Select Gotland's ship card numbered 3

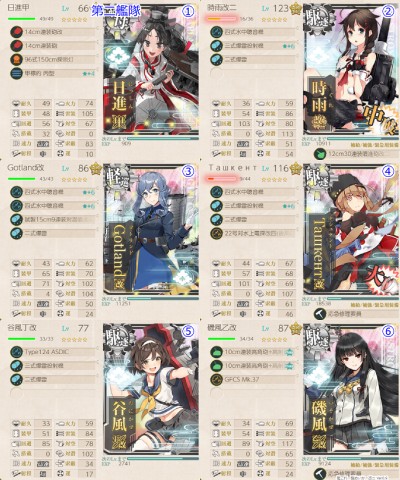(x=151, y=229)
